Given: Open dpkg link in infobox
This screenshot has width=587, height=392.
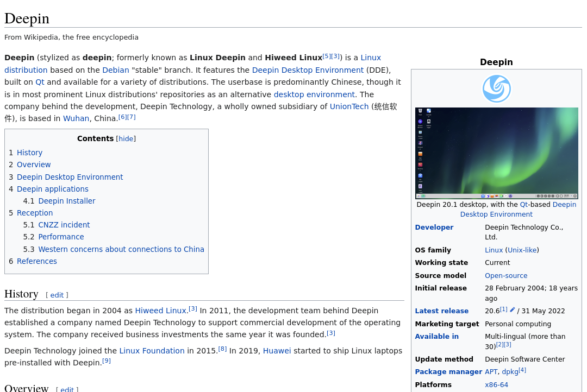Looking at the screenshot, I should 510,371.
